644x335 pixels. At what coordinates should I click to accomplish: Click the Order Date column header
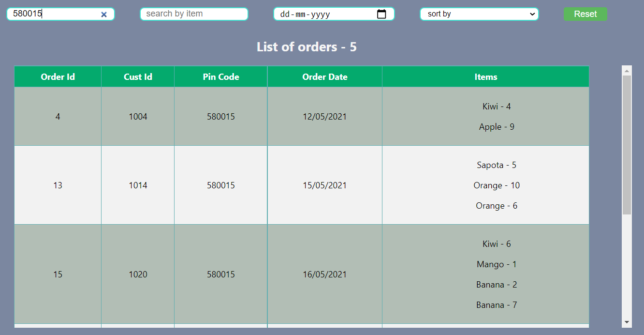click(325, 76)
